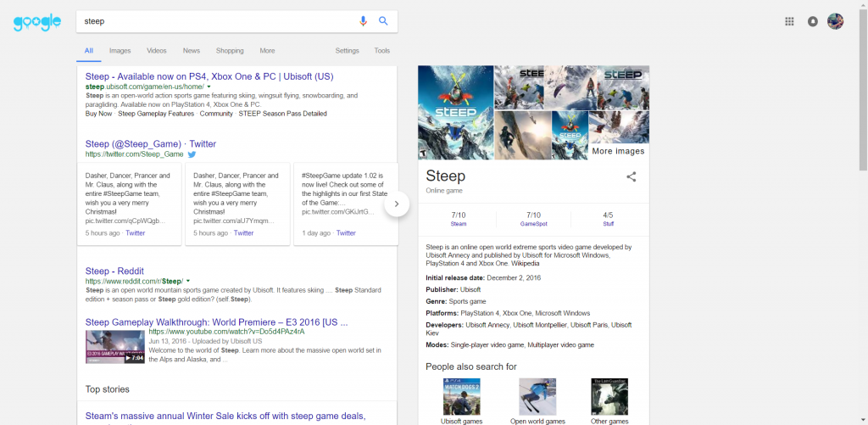Viewport: 868px width, 425px height.
Task: Expand ubisoft.com result options arrow
Action: tap(209, 87)
